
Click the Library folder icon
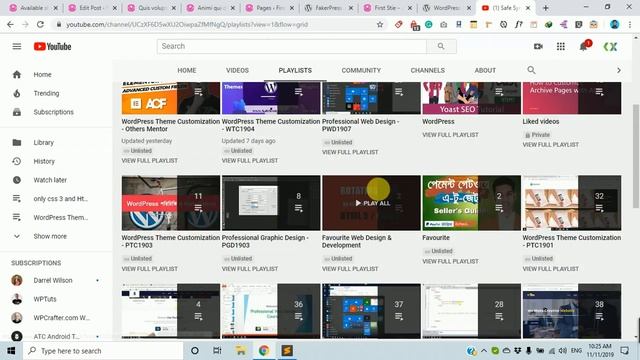(x=17, y=142)
